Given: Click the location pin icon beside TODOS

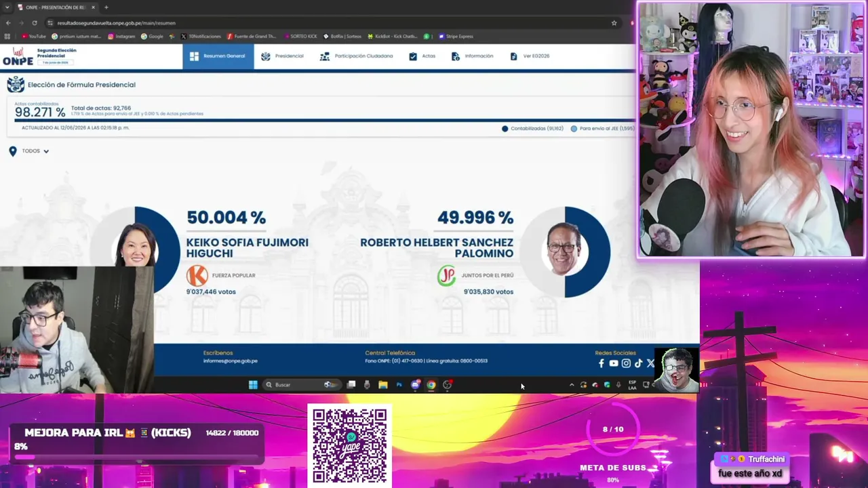Looking at the screenshot, I should [x=13, y=151].
